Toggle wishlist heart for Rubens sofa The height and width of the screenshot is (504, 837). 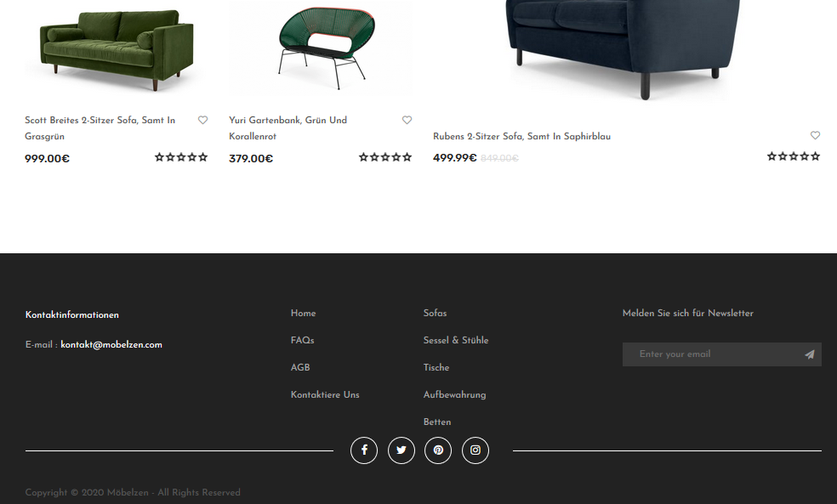pyautogui.click(x=815, y=135)
